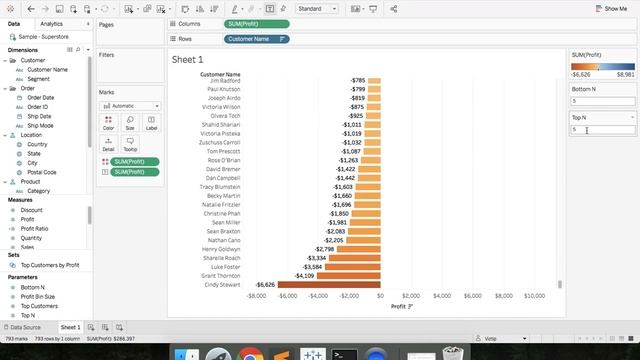Collapse the Location hierarchy
This screenshot has height=360, width=640.
pyautogui.click(x=5, y=135)
